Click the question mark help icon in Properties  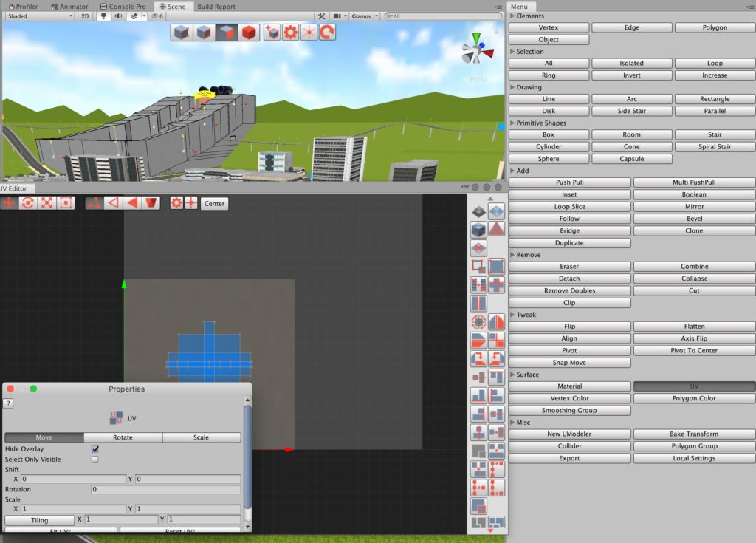click(9, 403)
